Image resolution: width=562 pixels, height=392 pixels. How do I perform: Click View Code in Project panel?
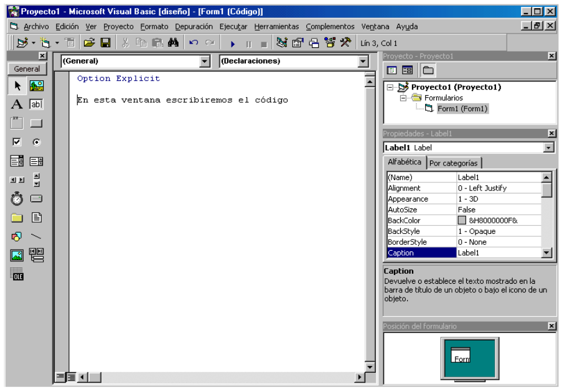tap(391, 70)
